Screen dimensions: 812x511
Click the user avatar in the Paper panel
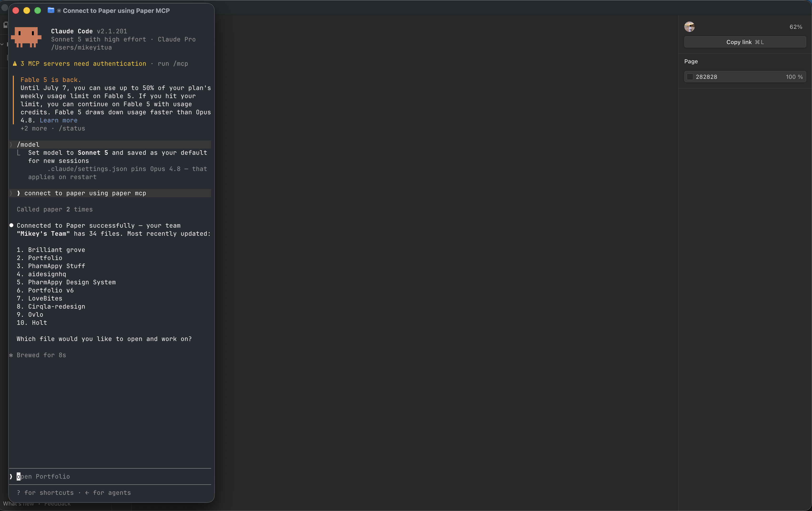click(x=689, y=27)
